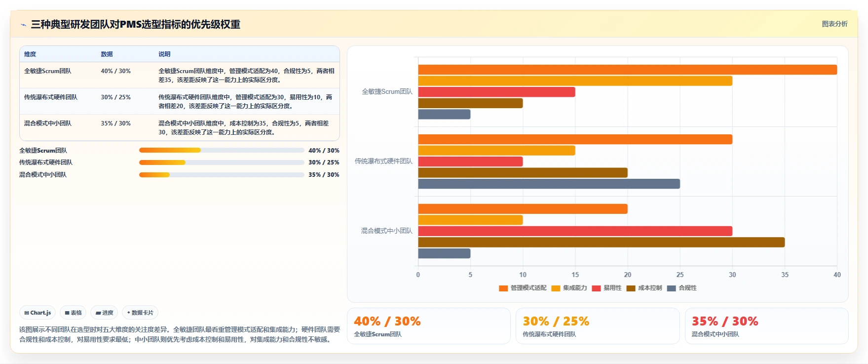Click the 混合模式中小团队 orange 管理模式适配 bar

(x=523, y=209)
